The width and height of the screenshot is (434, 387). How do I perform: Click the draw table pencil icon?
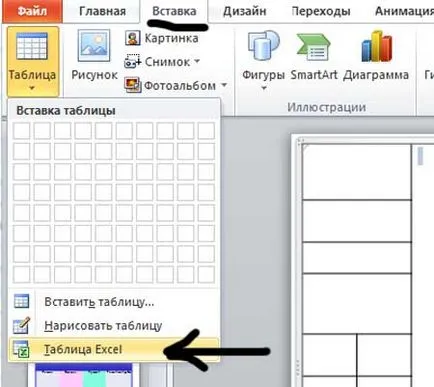tap(21, 326)
